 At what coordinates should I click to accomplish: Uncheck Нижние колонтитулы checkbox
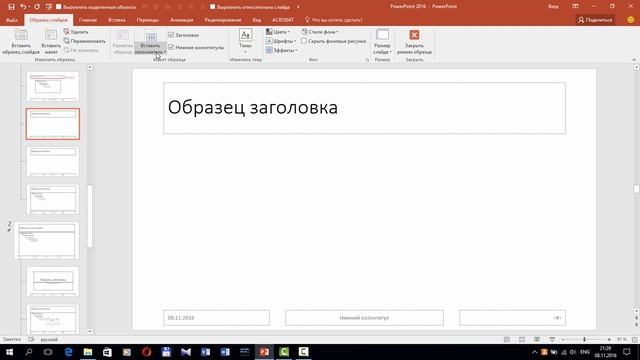(x=171, y=47)
